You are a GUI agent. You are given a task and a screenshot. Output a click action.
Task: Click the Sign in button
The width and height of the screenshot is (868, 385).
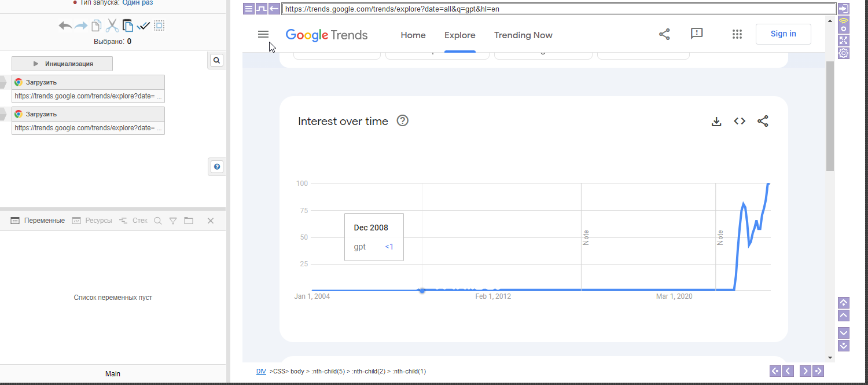point(783,34)
